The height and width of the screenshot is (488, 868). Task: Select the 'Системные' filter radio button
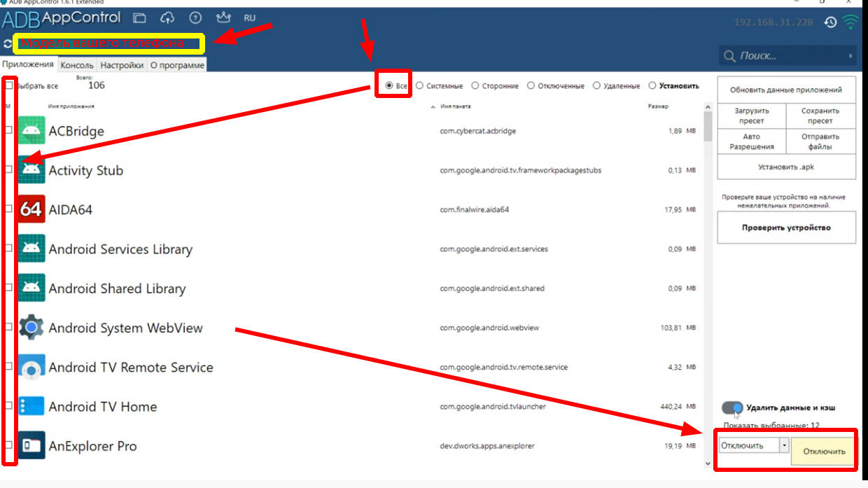[x=420, y=86]
